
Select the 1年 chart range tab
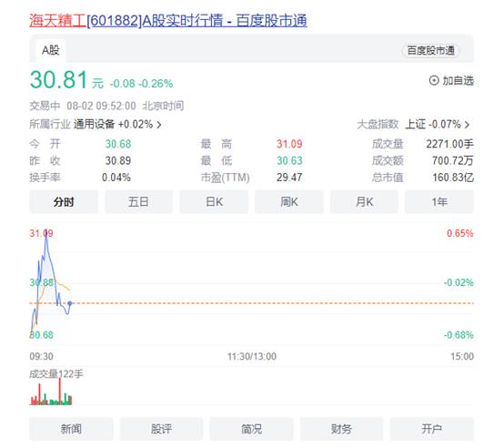tap(439, 201)
